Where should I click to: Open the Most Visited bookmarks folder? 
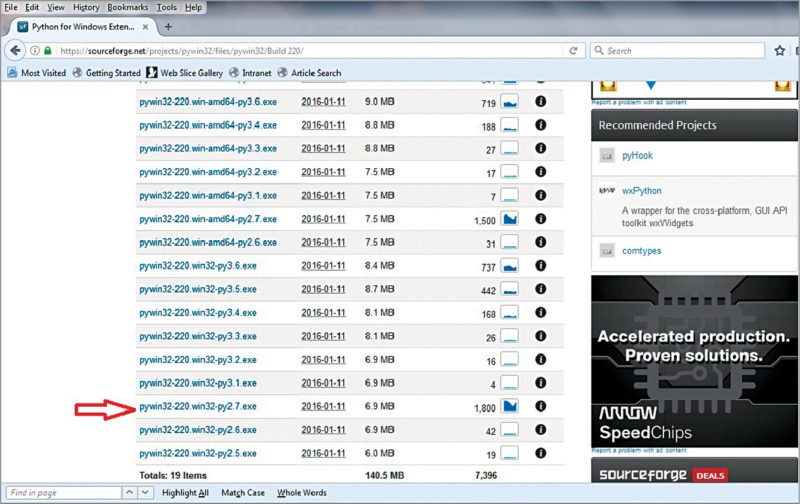(x=36, y=72)
